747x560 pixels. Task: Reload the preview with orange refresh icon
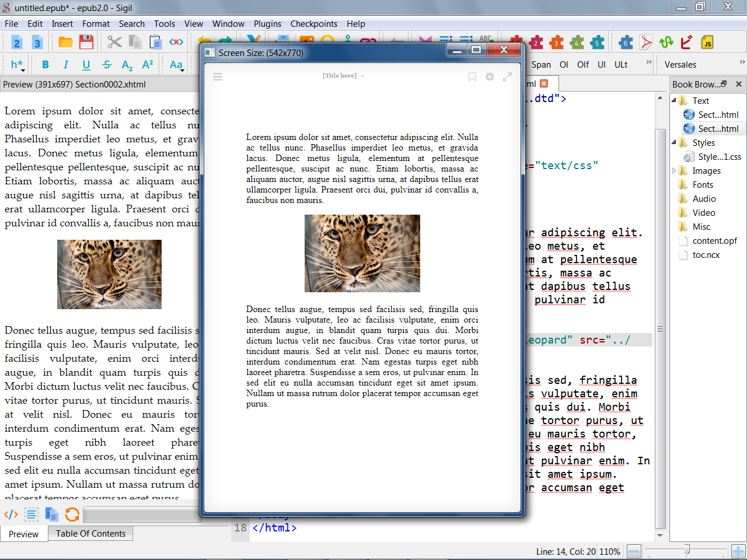(72, 514)
